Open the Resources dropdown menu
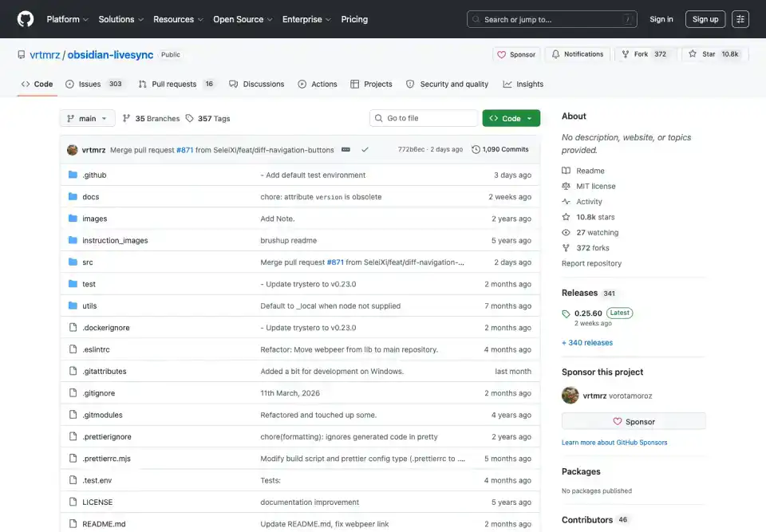Viewport: 766px width, 532px height. point(178,19)
